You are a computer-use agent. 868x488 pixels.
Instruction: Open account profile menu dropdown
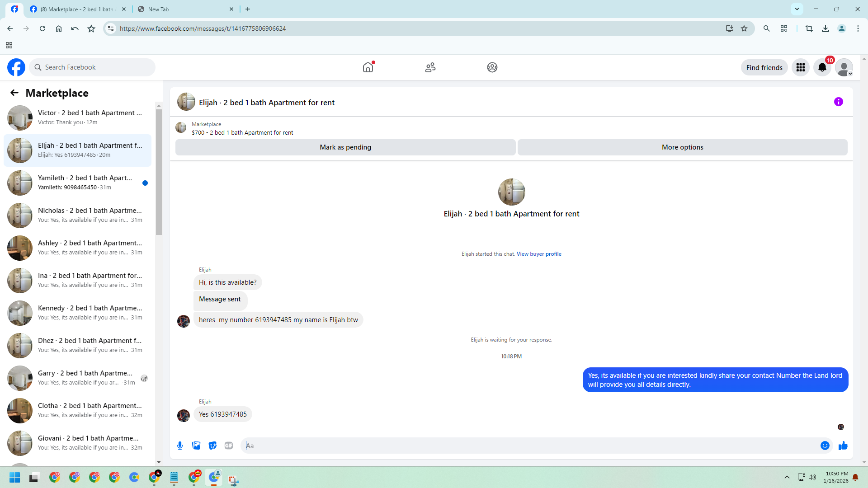[844, 67]
